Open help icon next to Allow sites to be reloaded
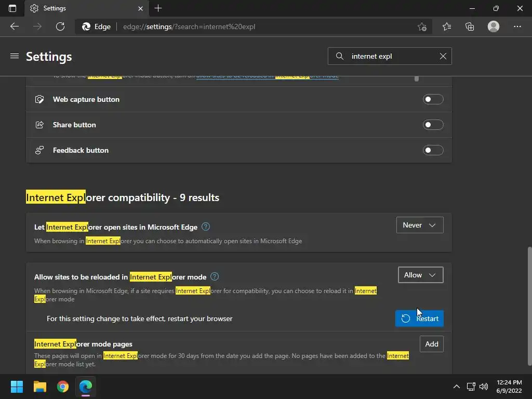Viewport: 532px width, 399px height. (215, 276)
